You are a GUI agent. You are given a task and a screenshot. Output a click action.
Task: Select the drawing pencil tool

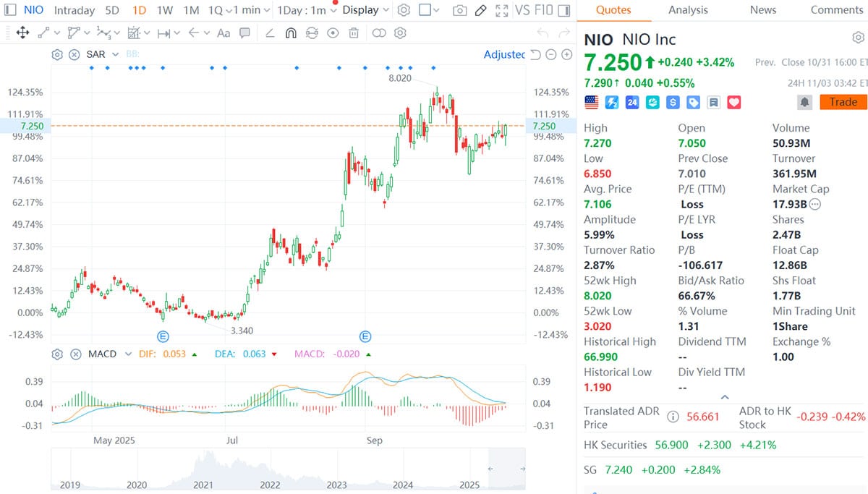pos(480,9)
